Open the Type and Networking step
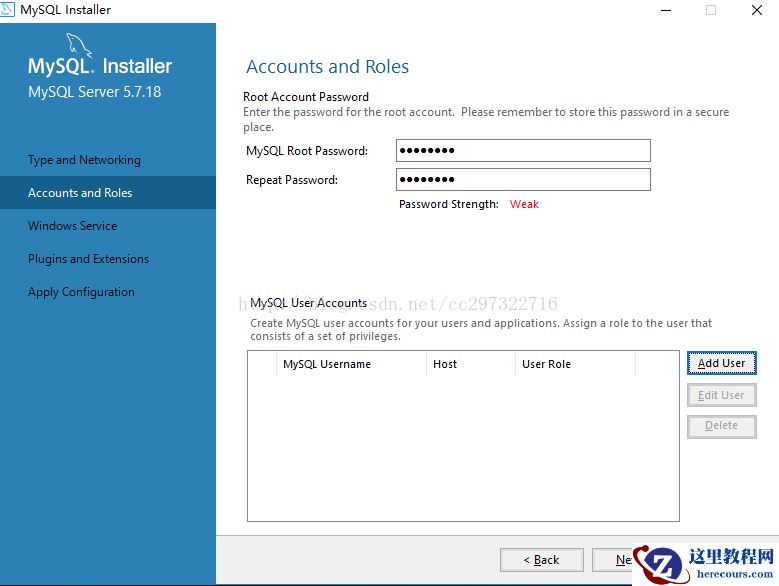Screen dimensions: 779x586 [x=84, y=160]
